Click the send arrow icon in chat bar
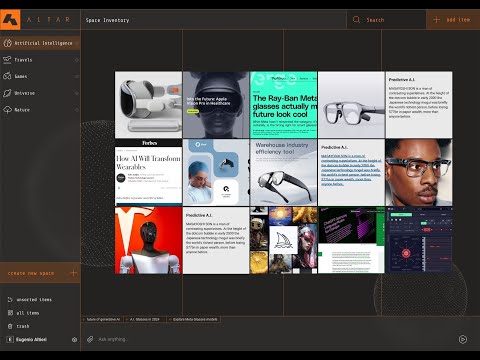This screenshot has width=480, height=360. [x=463, y=339]
